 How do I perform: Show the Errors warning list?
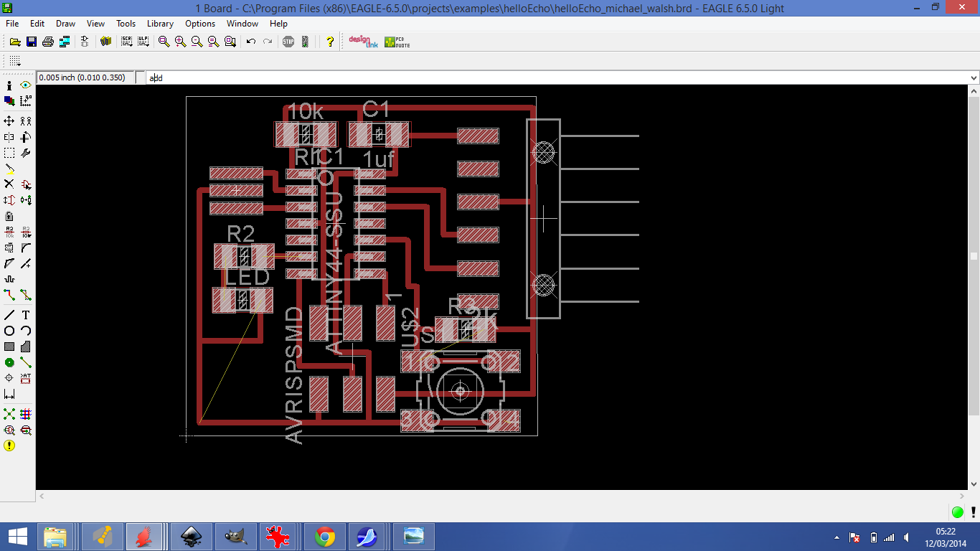9,446
